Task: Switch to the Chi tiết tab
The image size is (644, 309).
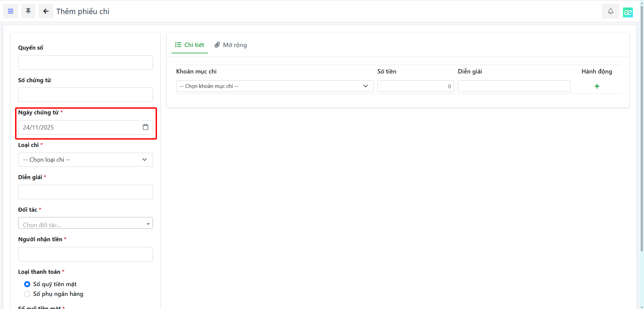Action: [190, 45]
